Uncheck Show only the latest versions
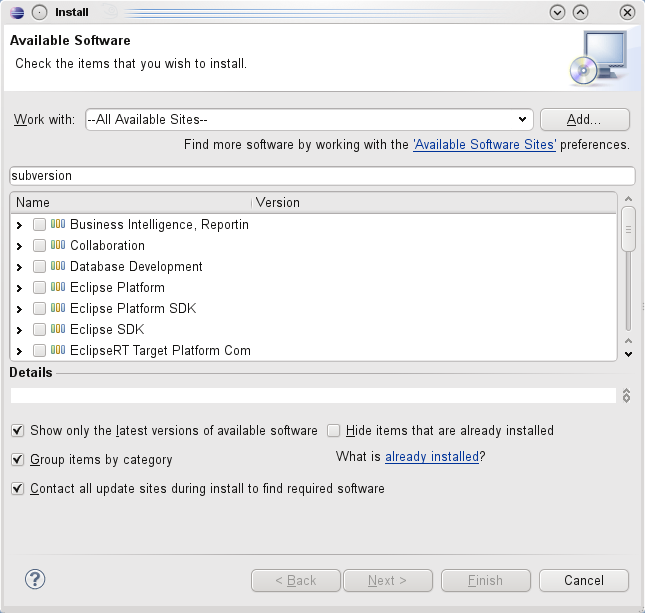 [17, 431]
